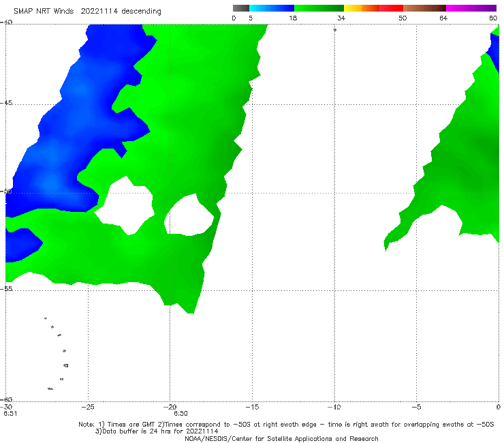Click the latitude label "-40" at top left

[6, 22]
